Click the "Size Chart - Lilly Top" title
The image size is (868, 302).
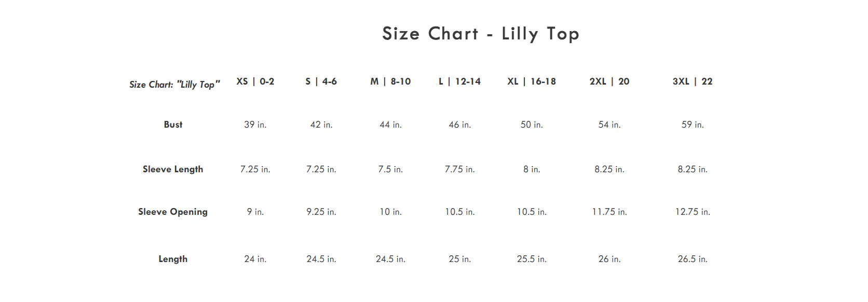coord(480,34)
